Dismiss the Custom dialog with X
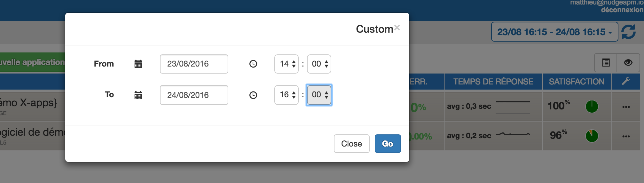 point(397,28)
